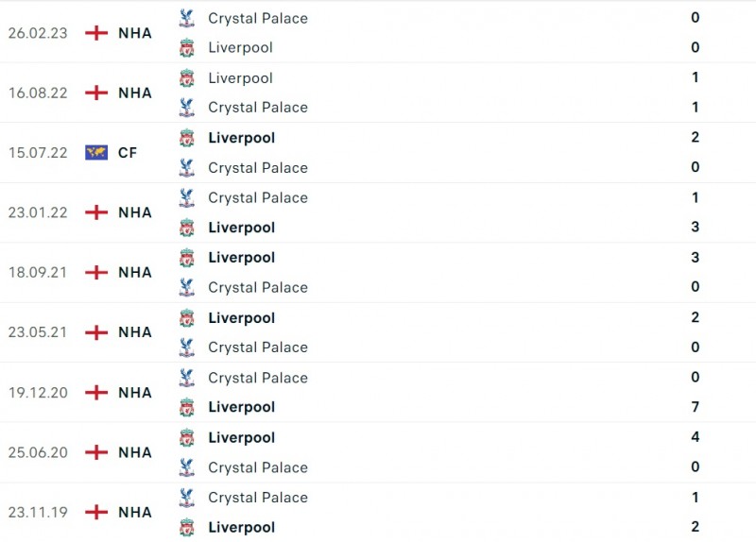Open Crystal Palace link in 23.05.21 match
Screen dimensions: 756x542
[257, 347]
